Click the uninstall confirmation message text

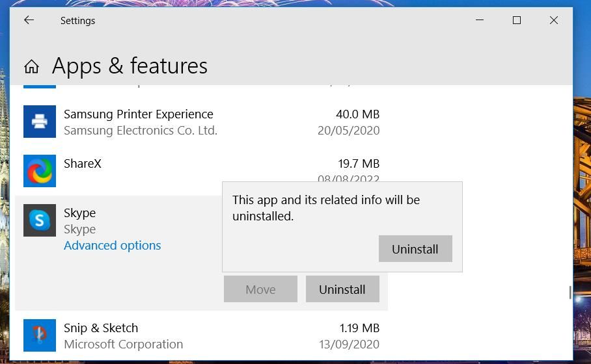(x=326, y=207)
